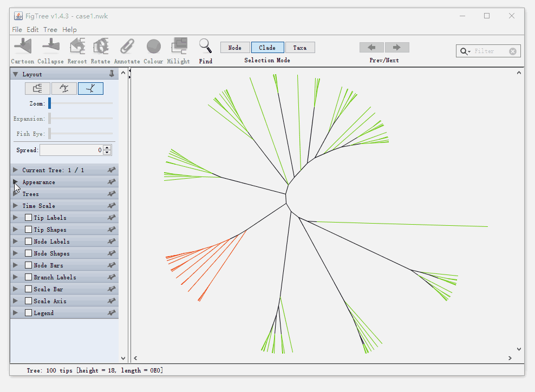This screenshot has height=392, width=535.
Task: Expand the Appearance section
Action: pos(16,182)
